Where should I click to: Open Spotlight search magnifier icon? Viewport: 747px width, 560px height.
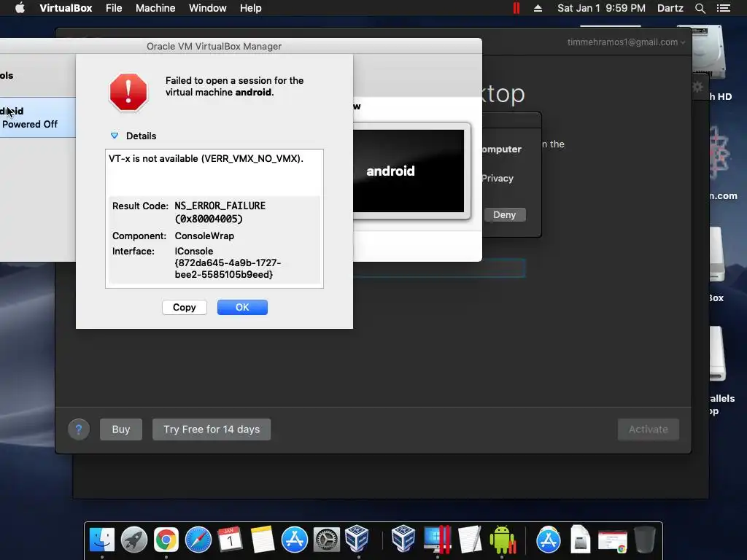tap(700, 8)
